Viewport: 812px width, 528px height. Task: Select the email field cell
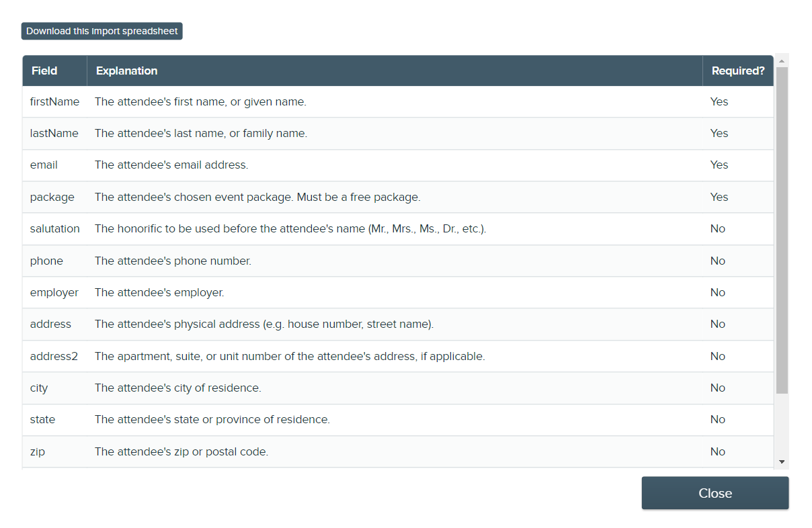point(54,165)
